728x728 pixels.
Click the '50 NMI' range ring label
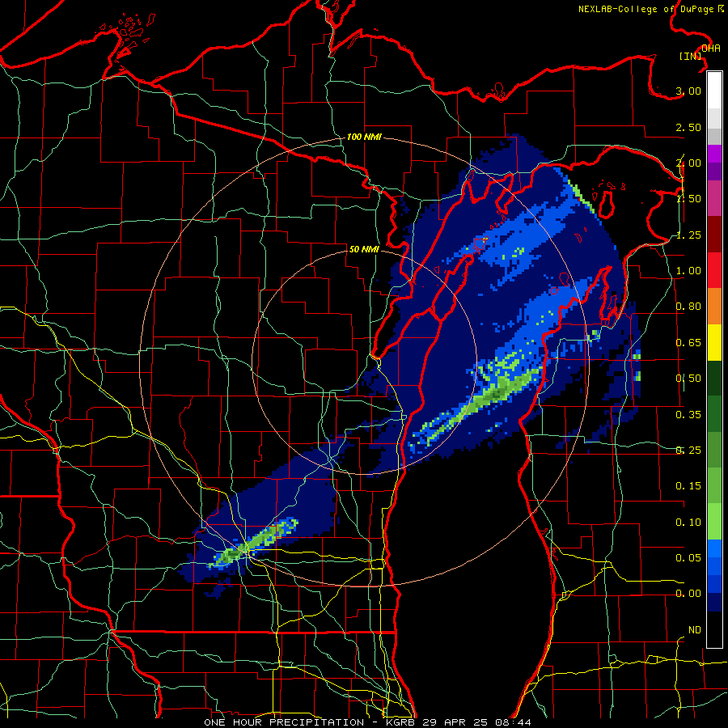click(364, 249)
